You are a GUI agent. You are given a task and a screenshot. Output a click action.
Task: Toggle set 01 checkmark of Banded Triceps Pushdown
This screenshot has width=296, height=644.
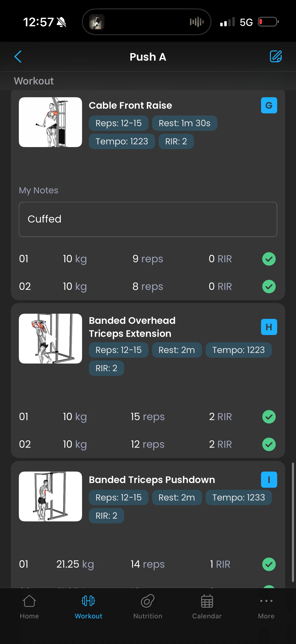click(269, 564)
